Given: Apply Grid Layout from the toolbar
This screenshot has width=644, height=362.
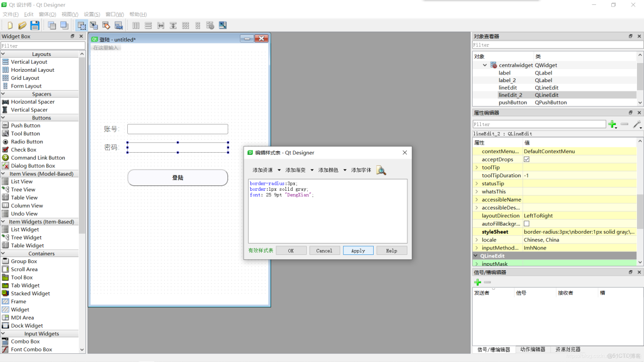Looking at the screenshot, I should [x=185, y=25].
